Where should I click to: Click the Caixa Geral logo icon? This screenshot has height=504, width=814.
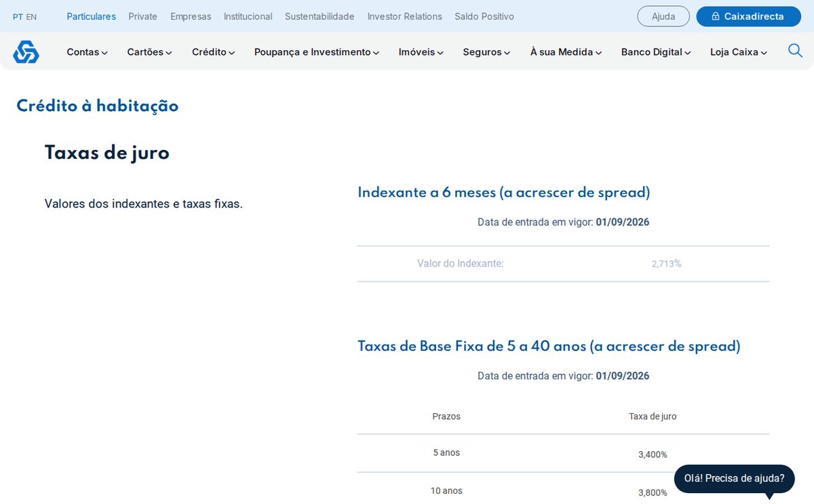point(26,52)
